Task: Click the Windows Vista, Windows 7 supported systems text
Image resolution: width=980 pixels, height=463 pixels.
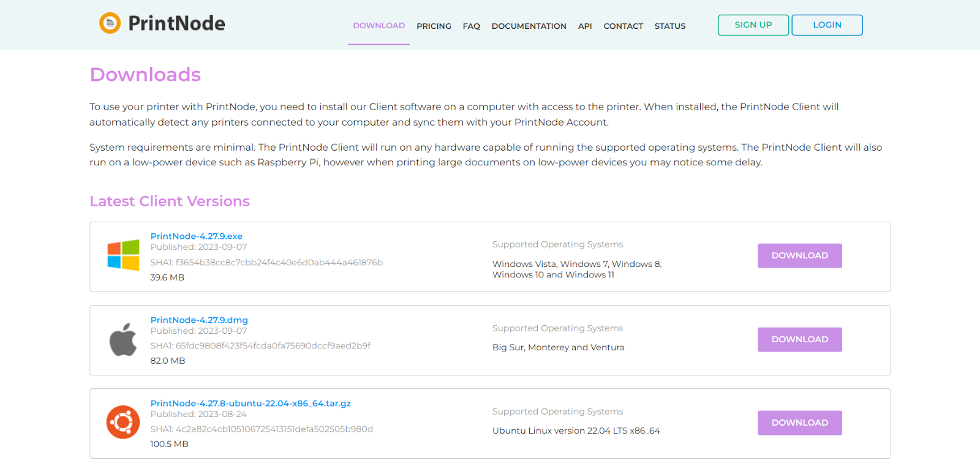Action: click(x=577, y=269)
